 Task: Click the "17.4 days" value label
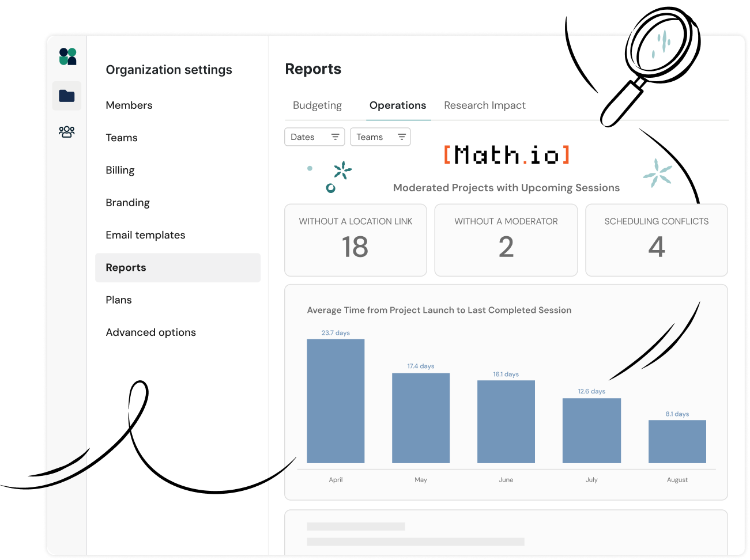(421, 366)
